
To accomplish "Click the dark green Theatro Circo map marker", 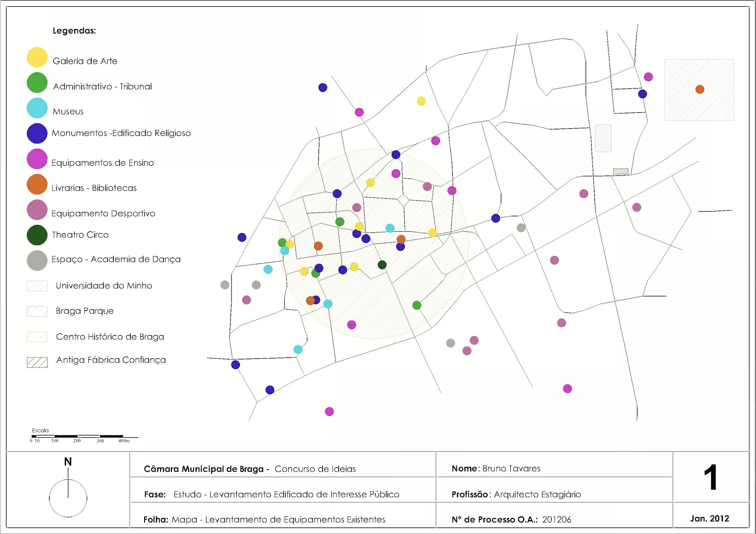I will (x=382, y=264).
